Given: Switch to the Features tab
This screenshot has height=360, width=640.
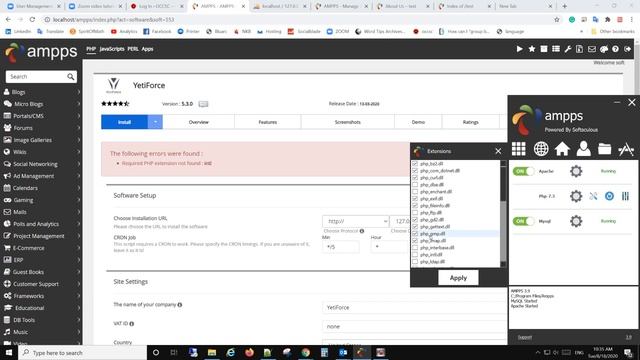Looking at the screenshot, I should coord(268,122).
